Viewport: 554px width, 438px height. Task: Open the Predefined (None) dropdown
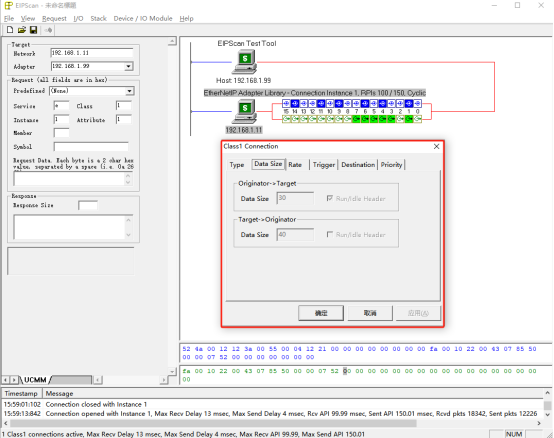tap(129, 91)
